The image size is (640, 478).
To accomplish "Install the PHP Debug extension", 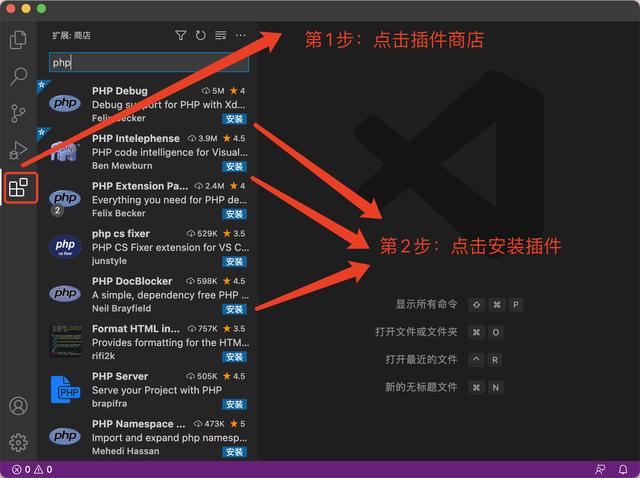I will coord(234,119).
